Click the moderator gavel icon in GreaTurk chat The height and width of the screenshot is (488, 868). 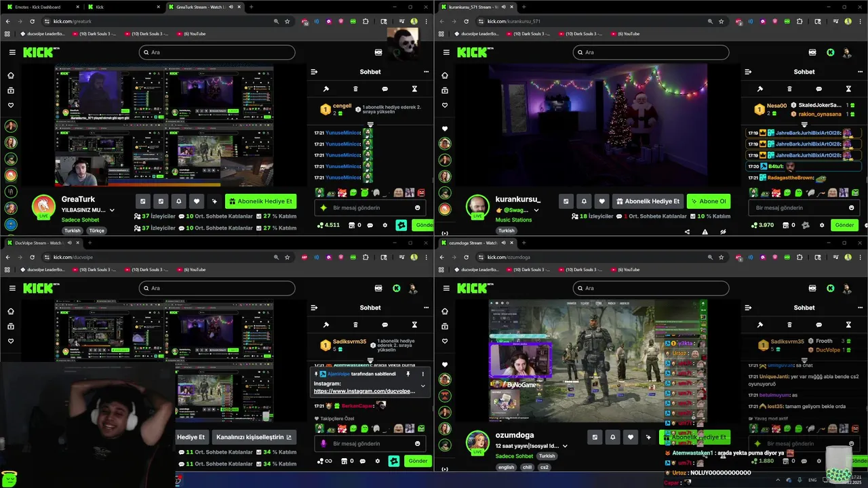[x=326, y=89]
